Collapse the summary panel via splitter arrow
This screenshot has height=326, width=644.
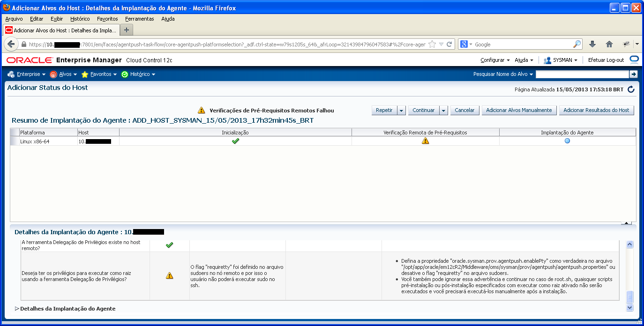626,223
